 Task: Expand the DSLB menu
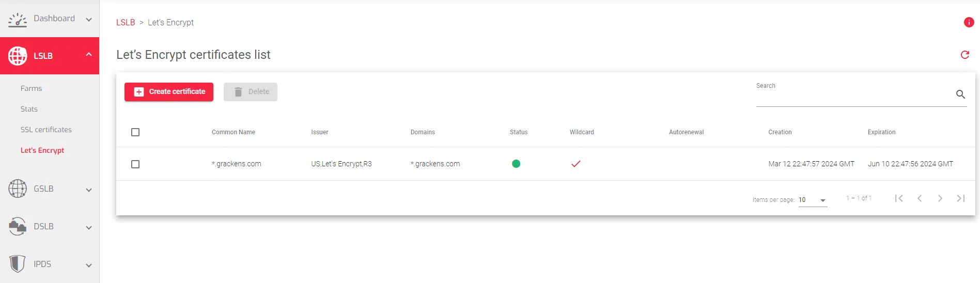[x=89, y=227]
